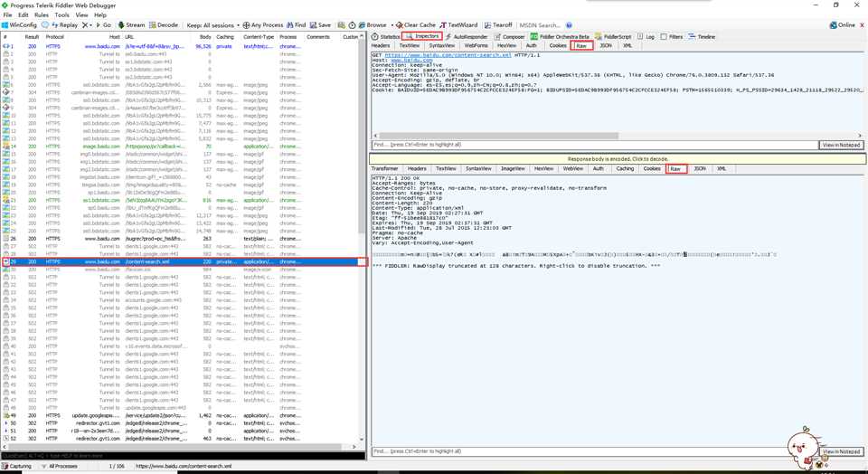Toggle the Filters checkbox tab
868x474 pixels.
click(672, 36)
